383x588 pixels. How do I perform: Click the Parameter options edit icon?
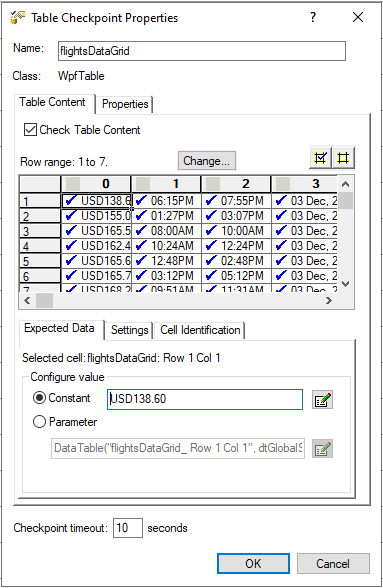pyautogui.click(x=322, y=448)
